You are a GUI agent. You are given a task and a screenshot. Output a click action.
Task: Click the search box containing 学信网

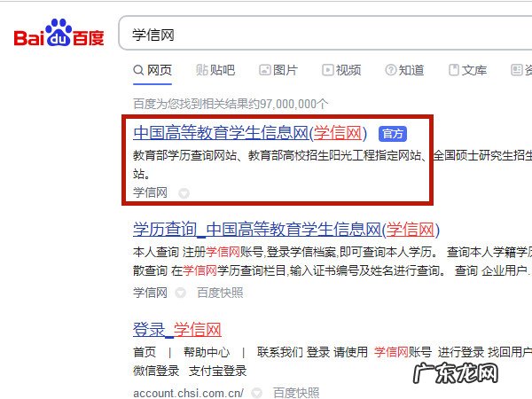[x=325, y=34]
